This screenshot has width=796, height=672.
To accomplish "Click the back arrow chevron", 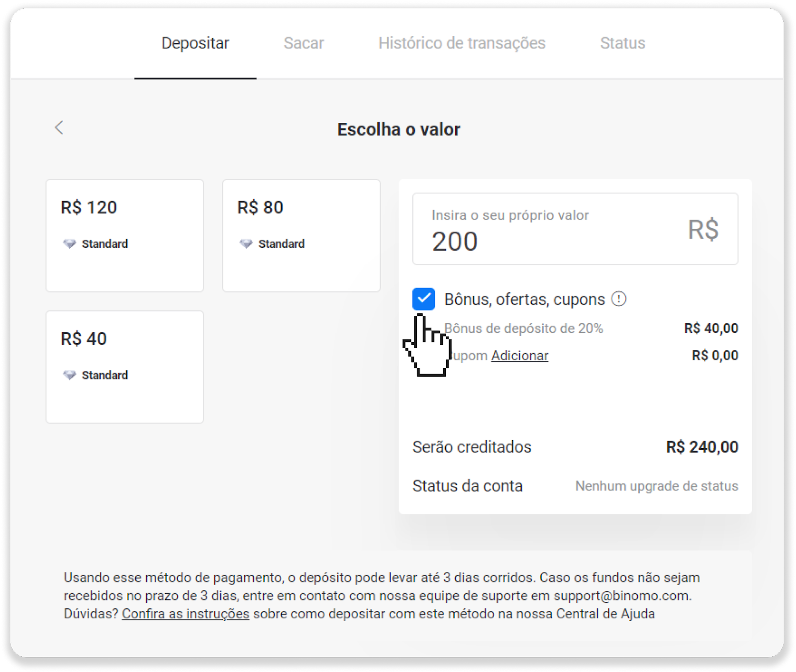I will tap(59, 128).
